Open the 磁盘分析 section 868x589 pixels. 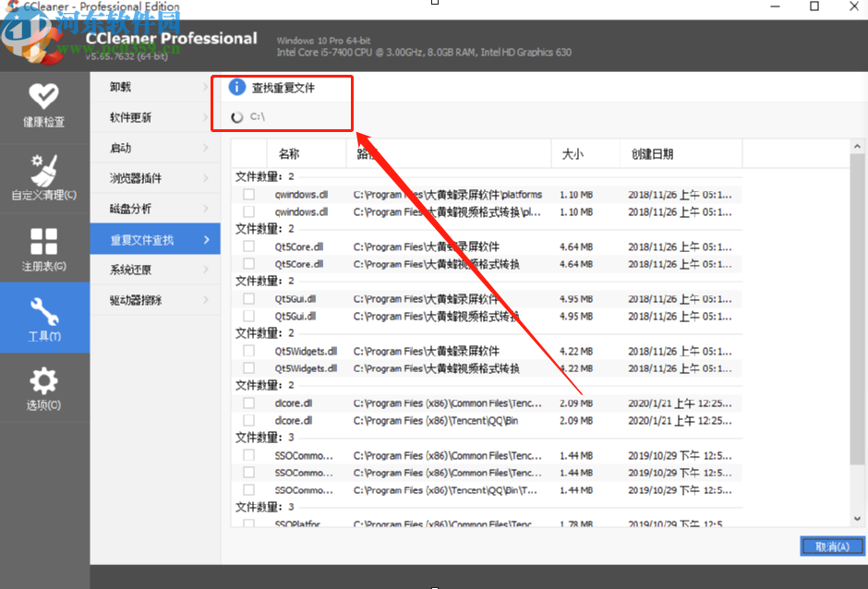coord(155,209)
